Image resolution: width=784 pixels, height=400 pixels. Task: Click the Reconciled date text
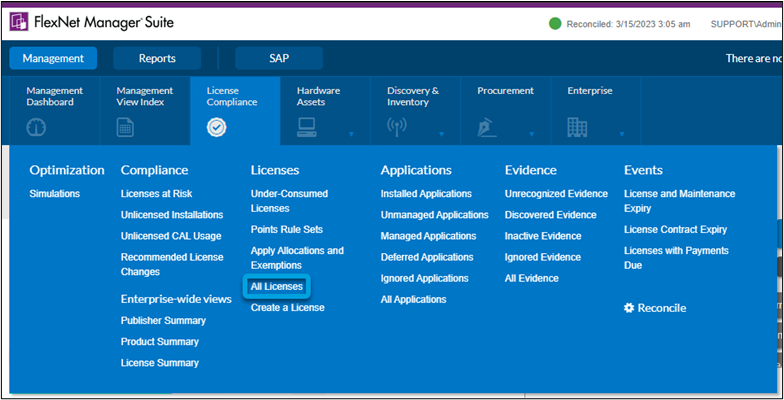click(x=628, y=24)
